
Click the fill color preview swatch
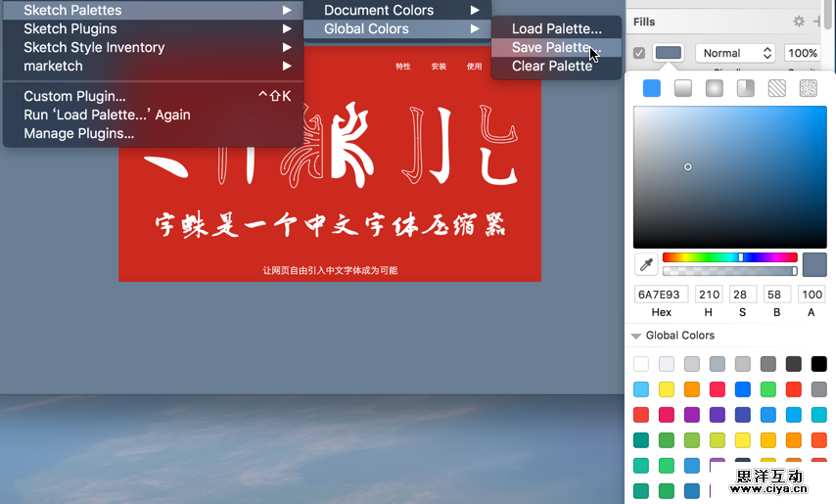click(669, 53)
